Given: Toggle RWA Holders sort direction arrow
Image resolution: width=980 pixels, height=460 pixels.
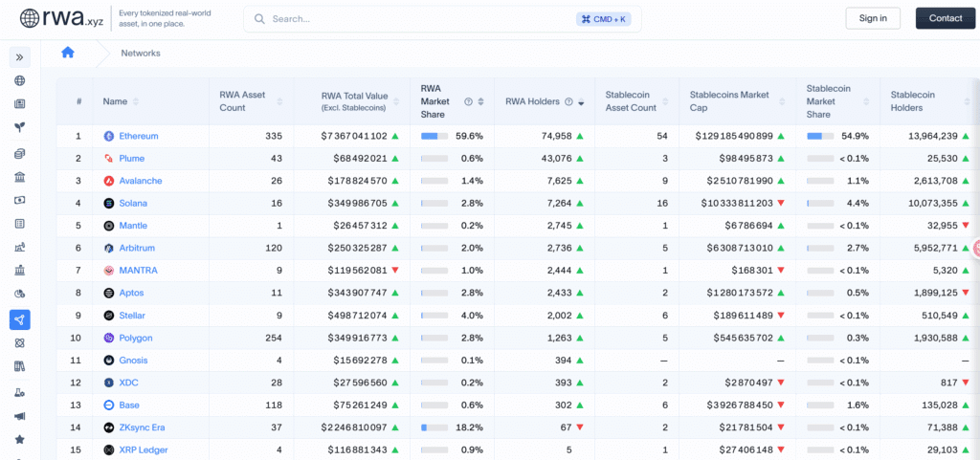Looking at the screenshot, I should coord(581,102).
